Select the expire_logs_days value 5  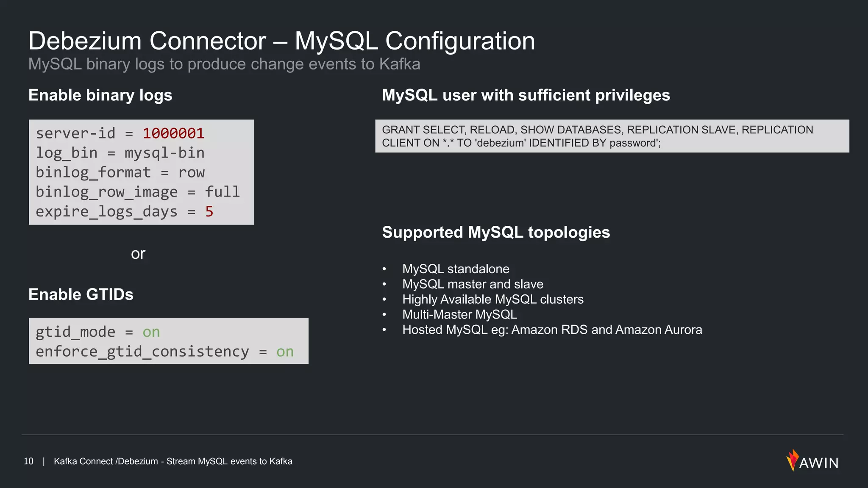209,211
